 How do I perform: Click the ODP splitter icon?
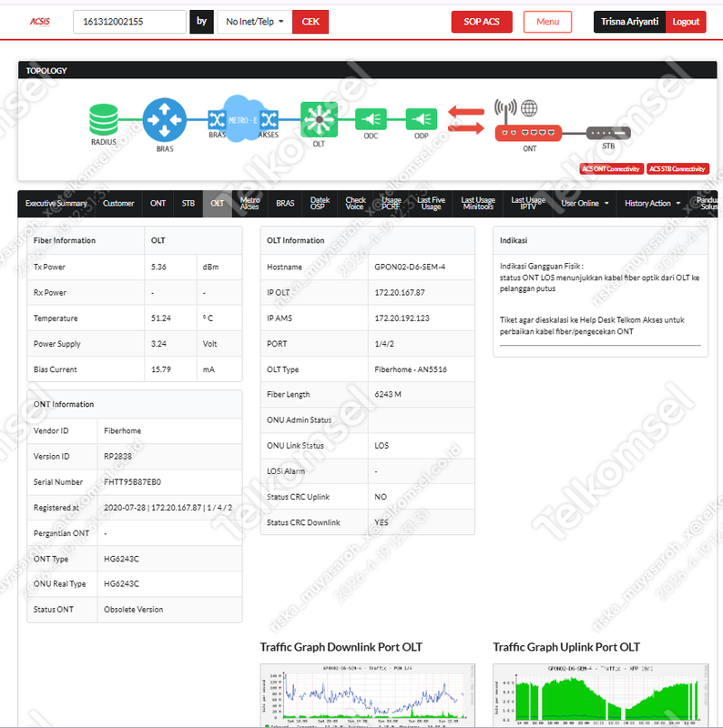(x=422, y=119)
